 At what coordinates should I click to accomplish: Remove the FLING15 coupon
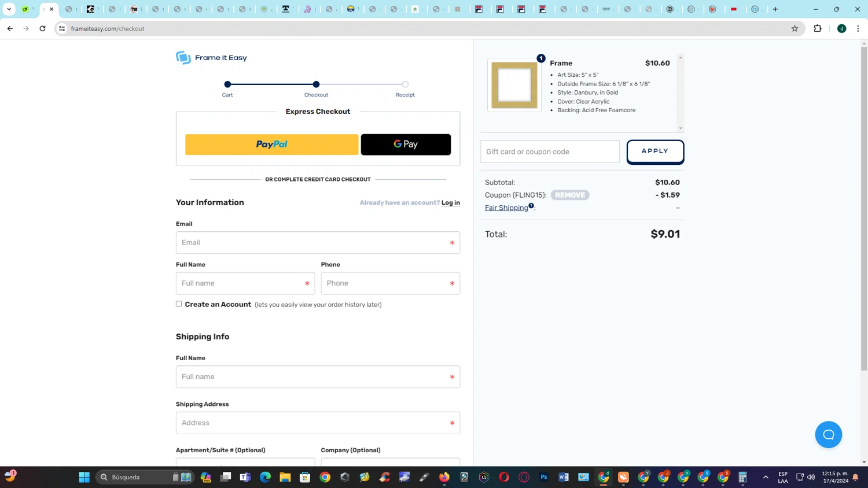(570, 195)
